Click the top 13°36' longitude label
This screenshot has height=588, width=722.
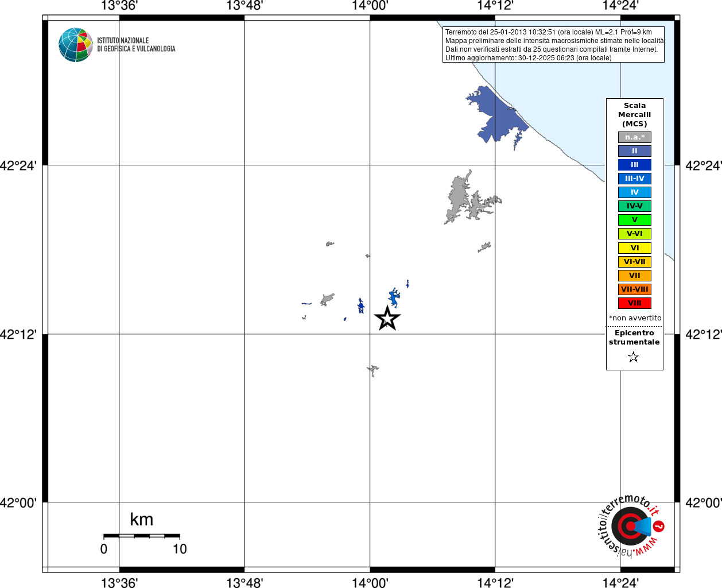119,6
